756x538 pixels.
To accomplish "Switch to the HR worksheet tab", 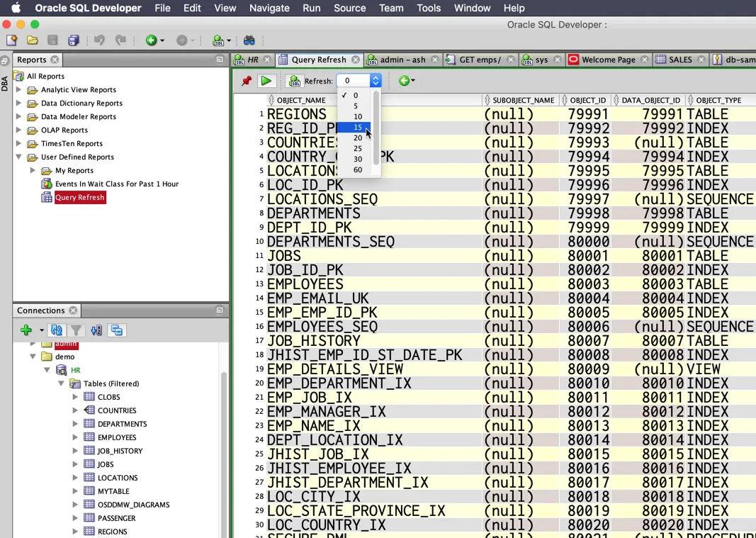I will [252, 60].
